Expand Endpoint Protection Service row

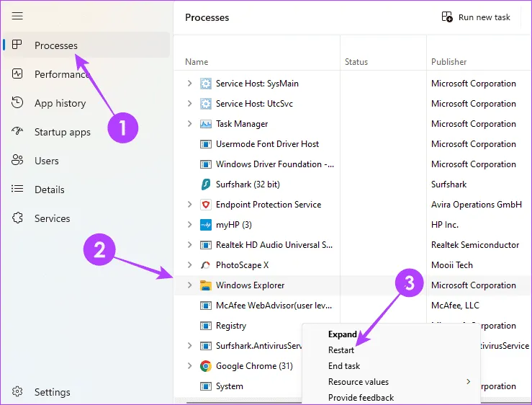pyautogui.click(x=189, y=204)
